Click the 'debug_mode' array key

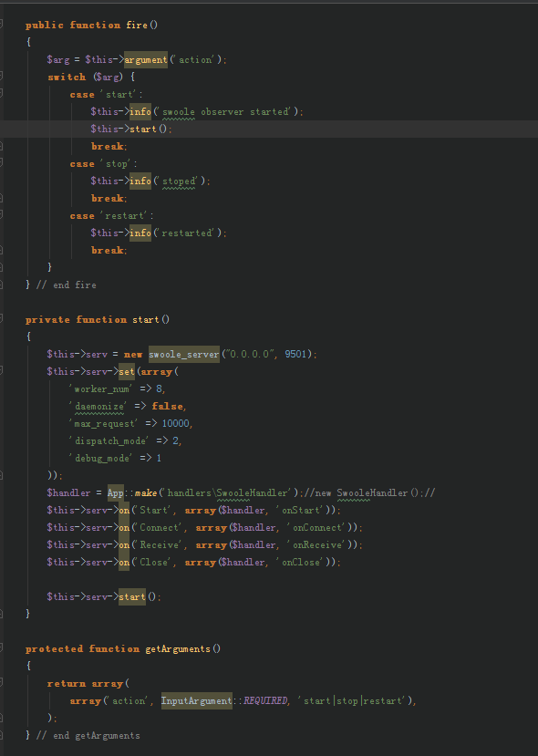coord(101,459)
